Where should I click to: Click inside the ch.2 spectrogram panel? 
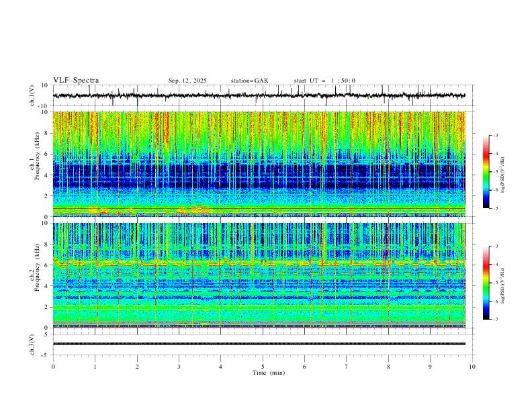click(x=259, y=275)
